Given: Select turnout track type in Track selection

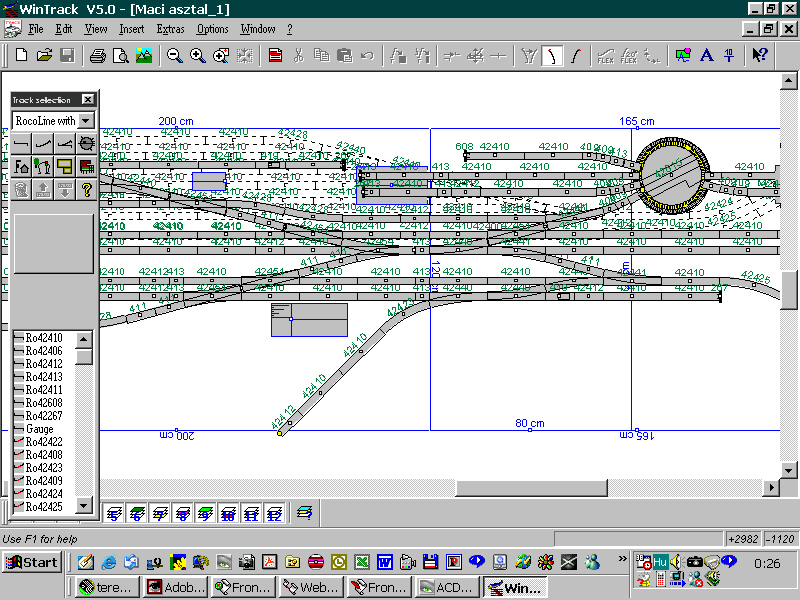Looking at the screenshot, I should [65, 144].
